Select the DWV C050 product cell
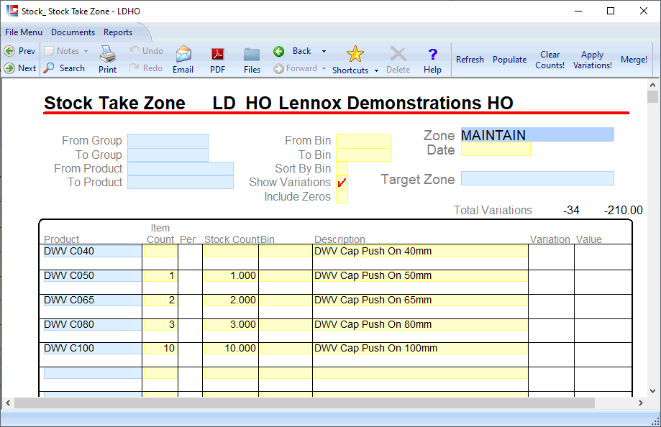This screenshot has height=427, width=661. click(x=92, y=276)
